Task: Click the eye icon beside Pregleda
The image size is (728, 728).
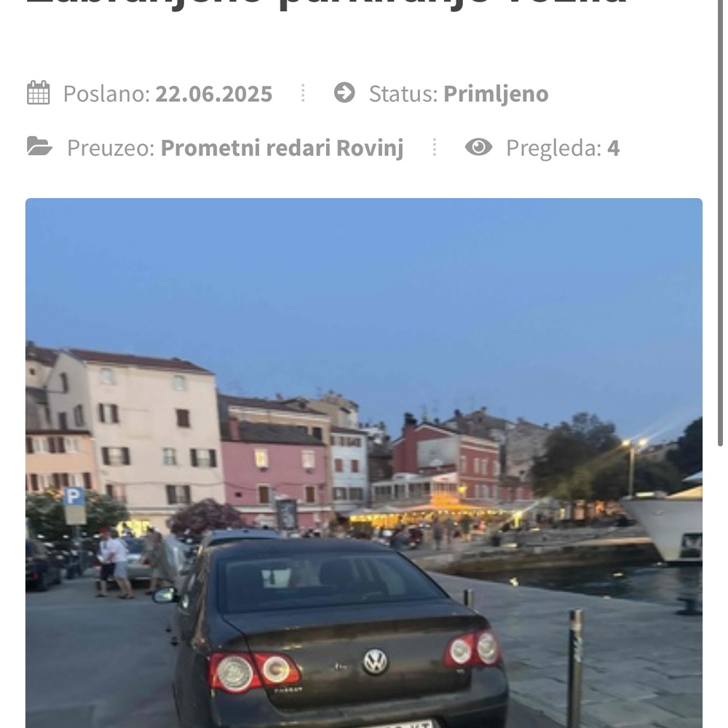Action: (479, 147)
